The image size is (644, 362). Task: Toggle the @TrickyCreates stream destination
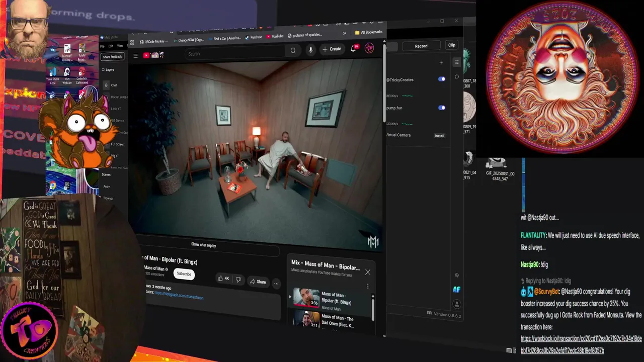442,79
